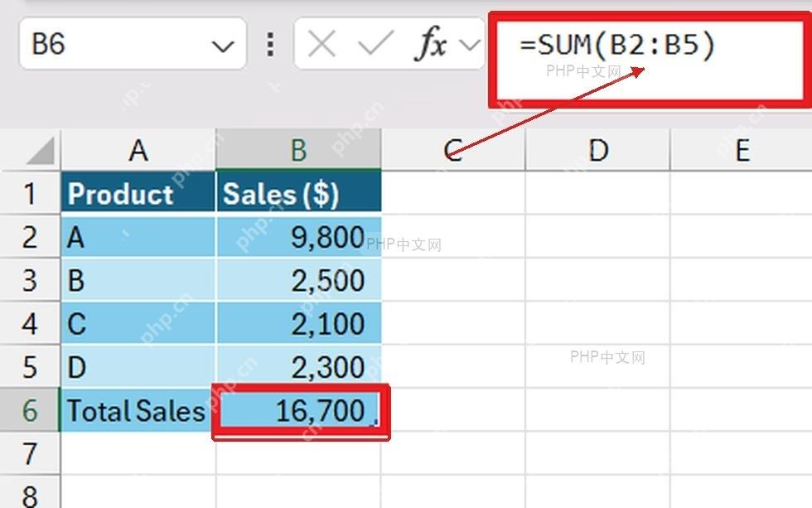The image size is (812, 508).
Task: Select row 1 header
Action: pos(30,193)
